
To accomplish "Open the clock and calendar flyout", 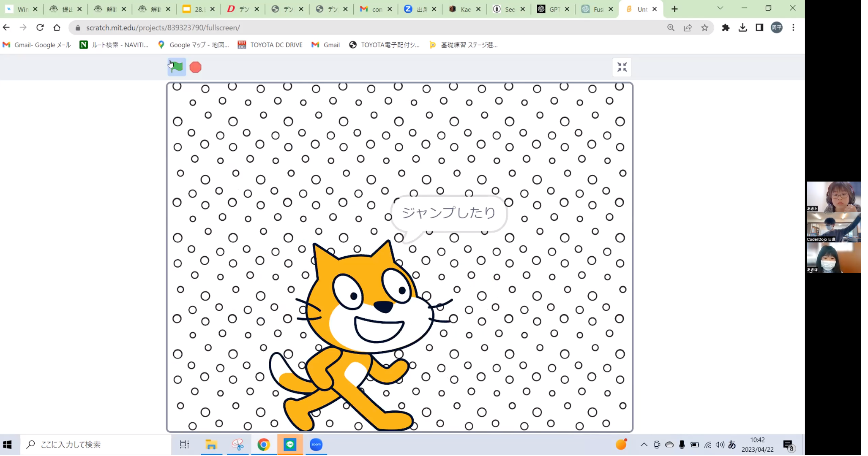I will click(x=757, y=445).
